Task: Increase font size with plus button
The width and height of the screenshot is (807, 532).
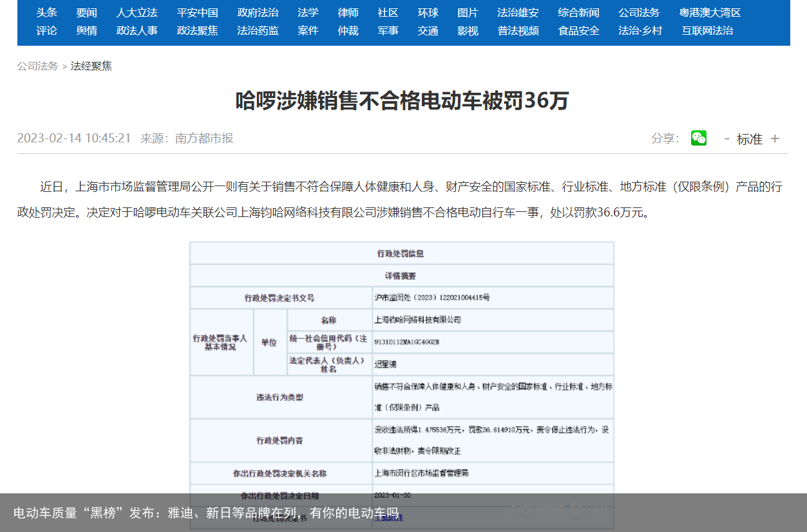Action: [x=775, y=138]
